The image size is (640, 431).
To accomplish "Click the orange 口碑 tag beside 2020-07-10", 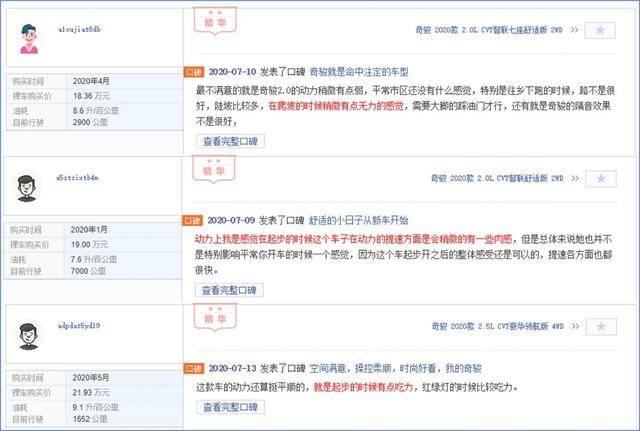I will click(193, 72).
